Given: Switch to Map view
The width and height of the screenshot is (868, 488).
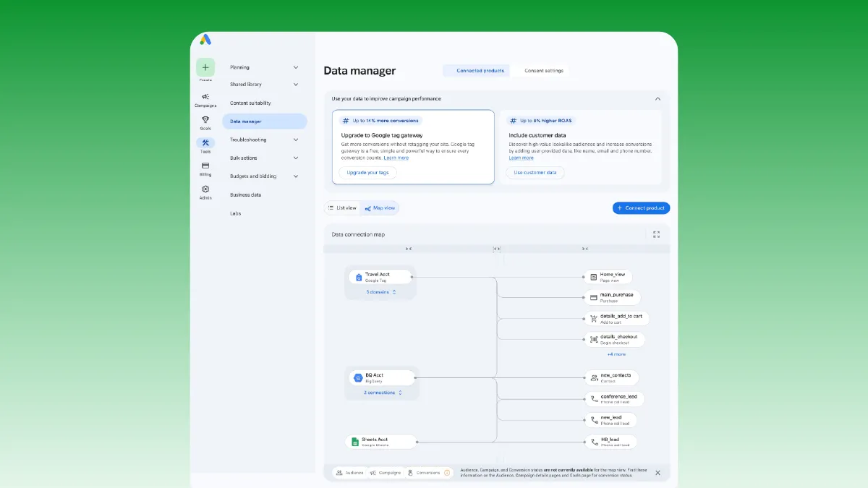Looking at the screenshot, I should point(380,208).
